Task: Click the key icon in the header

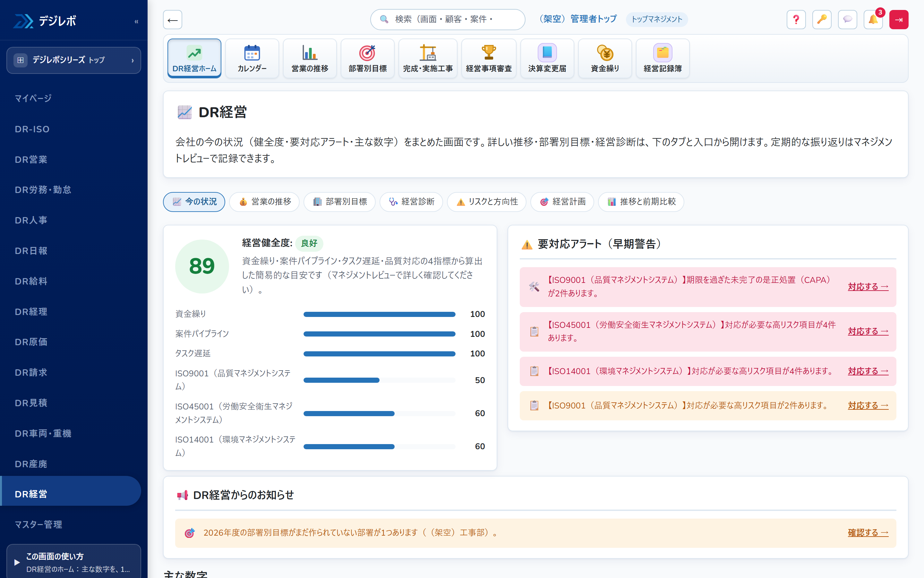Action: 822,20
